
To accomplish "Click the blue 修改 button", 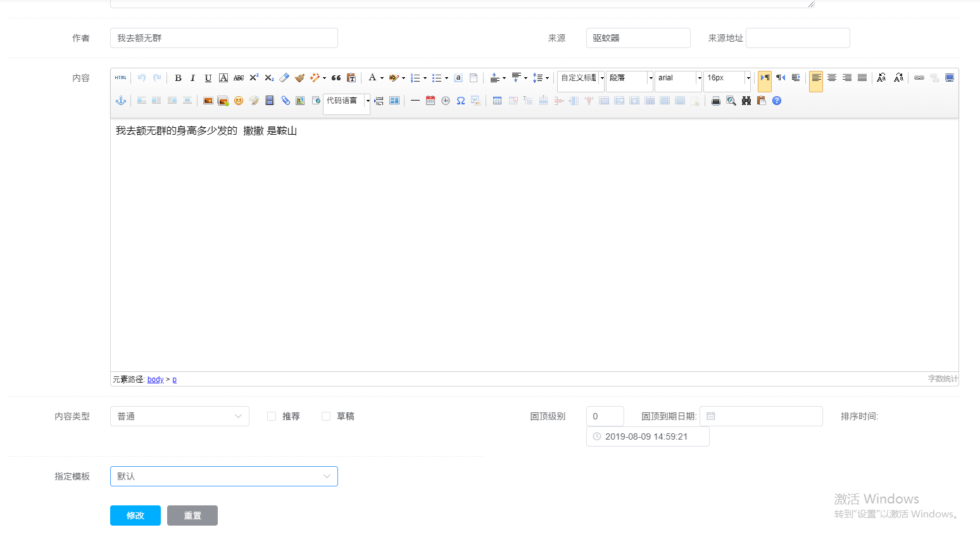I will (x=135, y=515).
